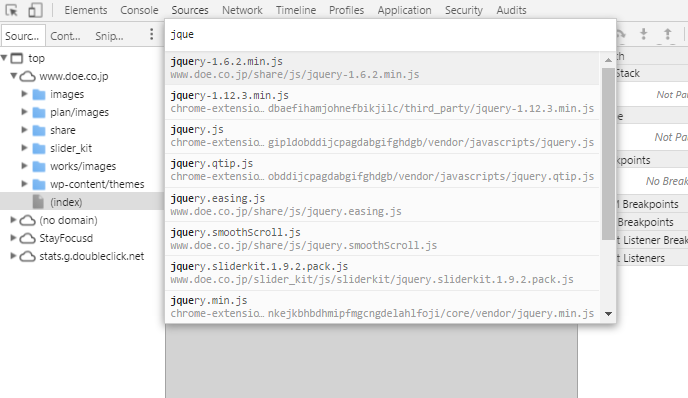688x398 pixels.
Task: Open the Network tab
Action: [242, 10]
